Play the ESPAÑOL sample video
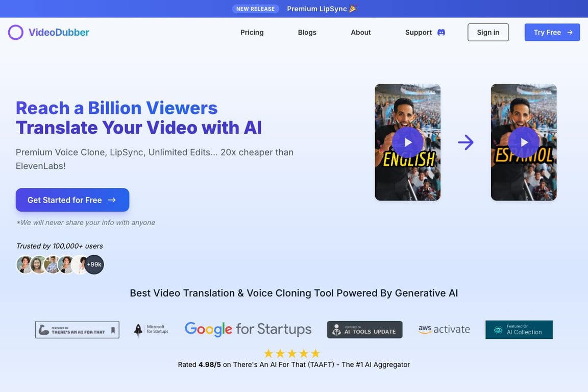The image size is (588, 392). pos(524,142)
